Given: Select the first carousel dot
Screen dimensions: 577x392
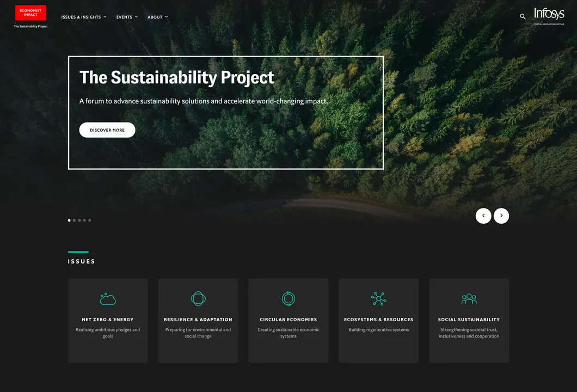Looking at the screenshot, I should point(69,220).
